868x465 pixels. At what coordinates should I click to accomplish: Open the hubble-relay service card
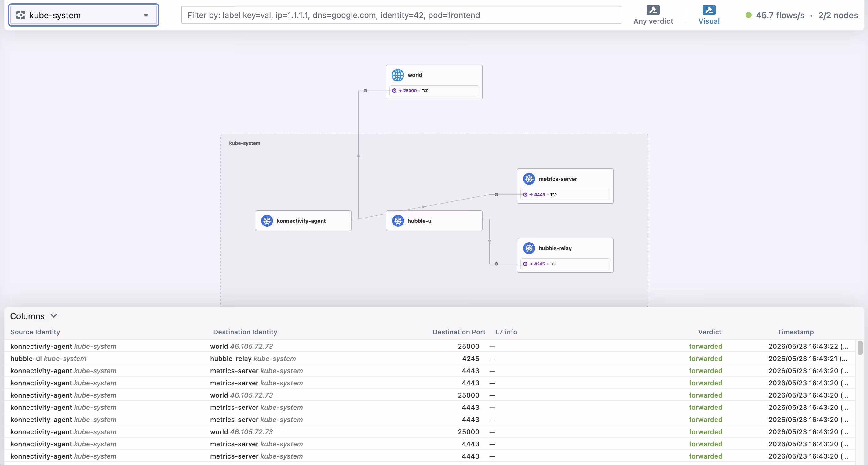pos(565,255)
